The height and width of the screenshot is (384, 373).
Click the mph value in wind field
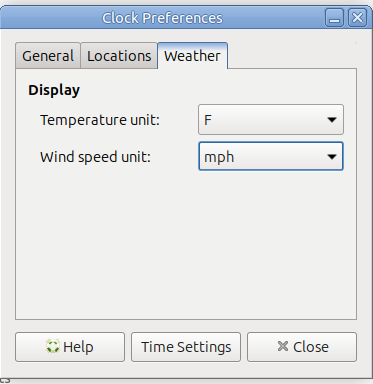coord(219,157)
